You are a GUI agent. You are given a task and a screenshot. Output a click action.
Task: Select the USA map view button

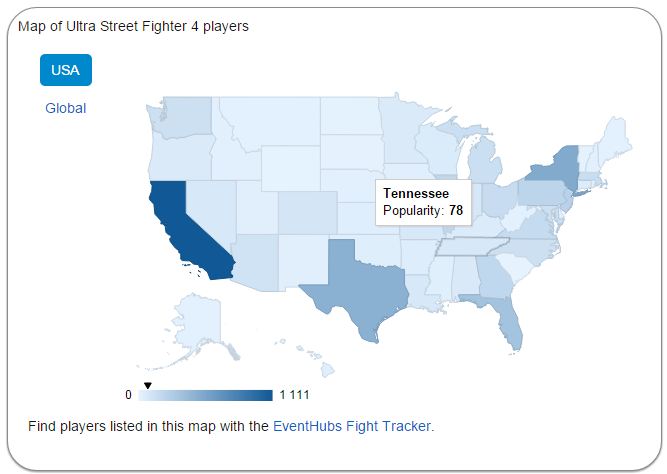point(66,70)
